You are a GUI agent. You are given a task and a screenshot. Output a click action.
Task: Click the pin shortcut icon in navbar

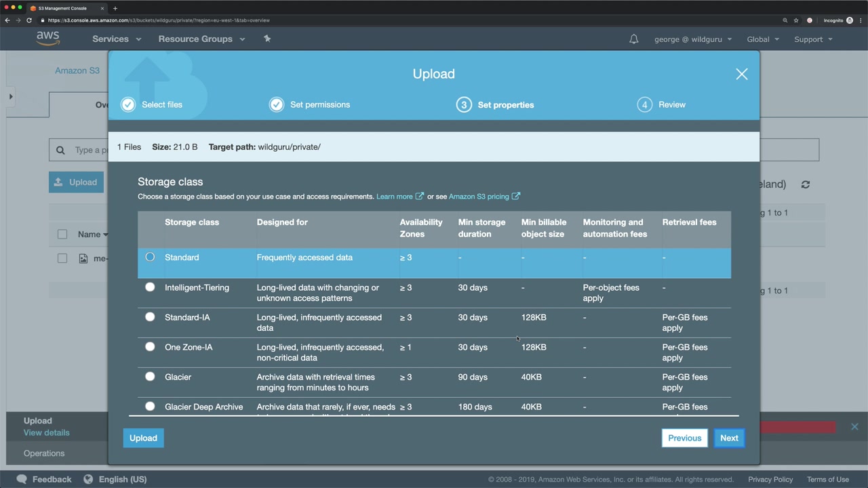point(267,39)
